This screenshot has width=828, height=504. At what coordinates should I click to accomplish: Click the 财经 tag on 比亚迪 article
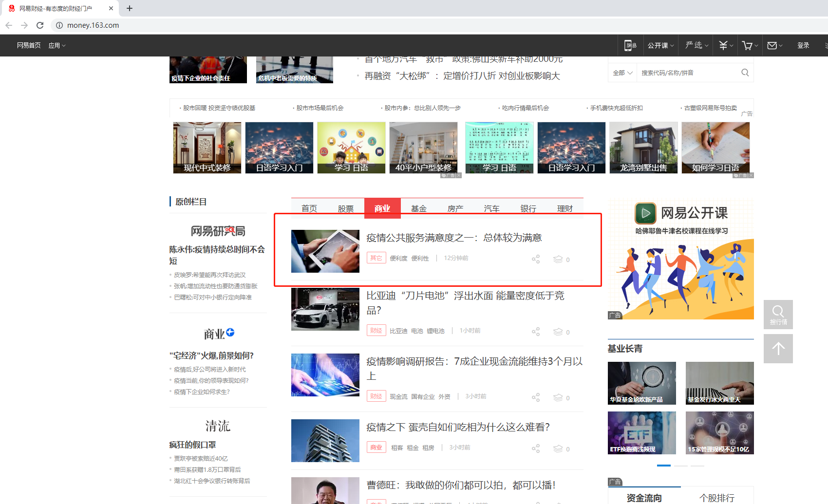[376, 331]
